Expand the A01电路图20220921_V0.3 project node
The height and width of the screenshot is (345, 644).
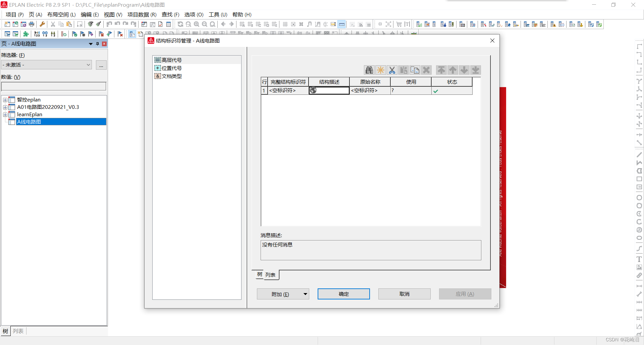click(x=5, y=107)
